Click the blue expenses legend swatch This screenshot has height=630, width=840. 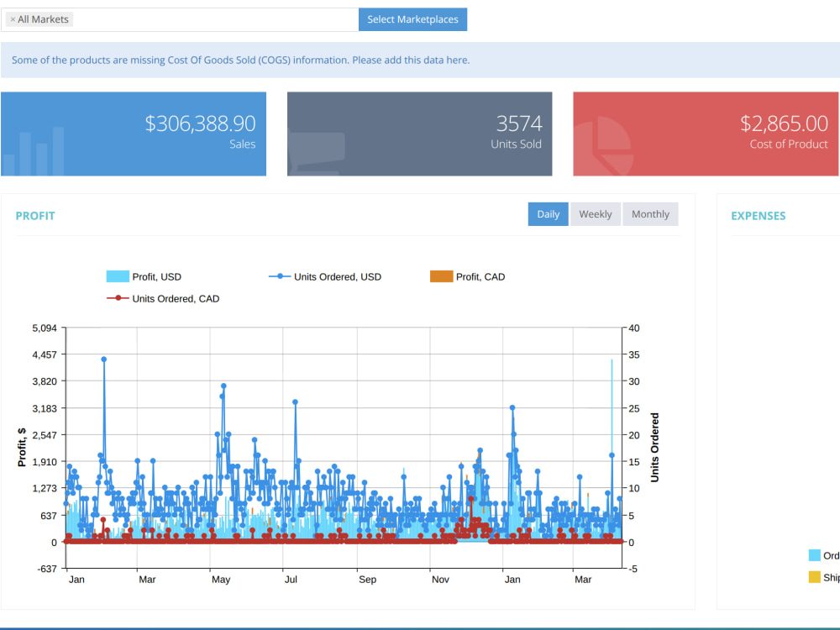pos(814,555)
